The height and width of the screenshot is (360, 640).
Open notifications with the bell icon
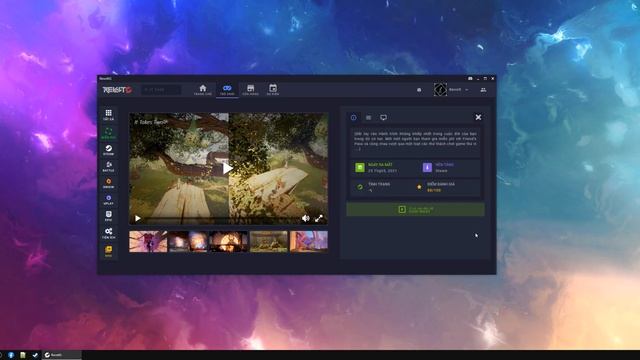(419, 90)
